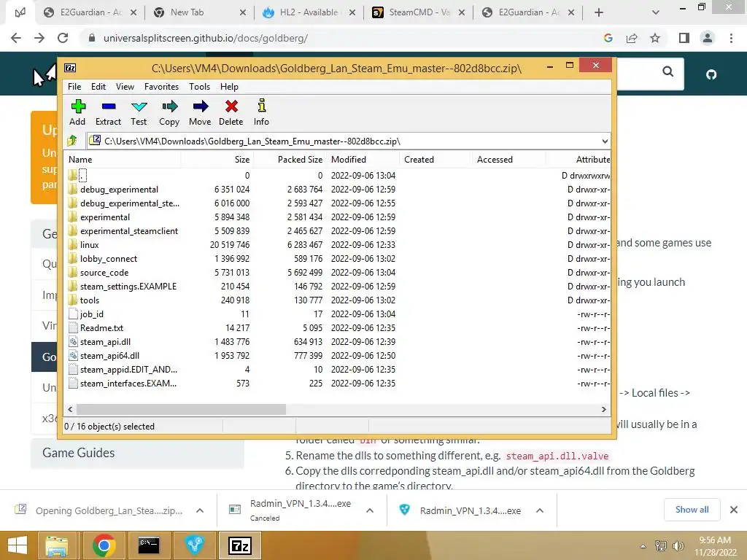Expand the address path dropdown
This screenshot has width=747, height=560.
coord(605,141)
